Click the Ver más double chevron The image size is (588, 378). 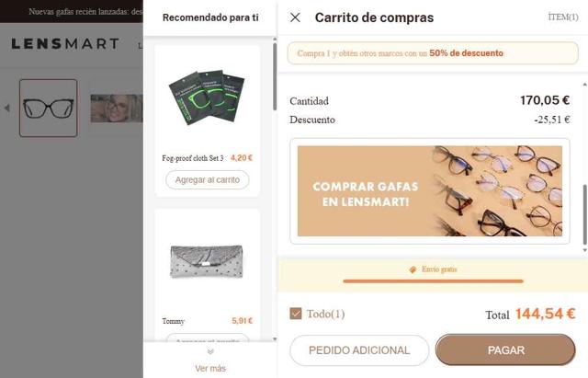tap(210, 351)
